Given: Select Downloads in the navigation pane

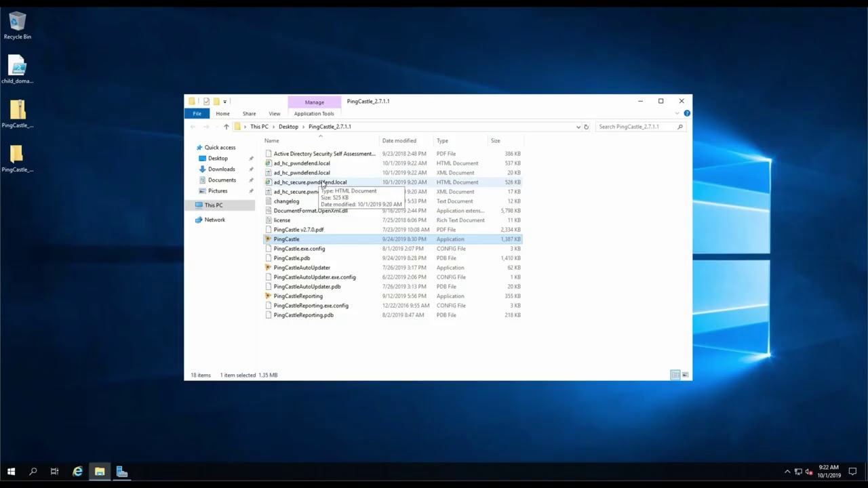Looking at the screenshot, I should (221, 169).
